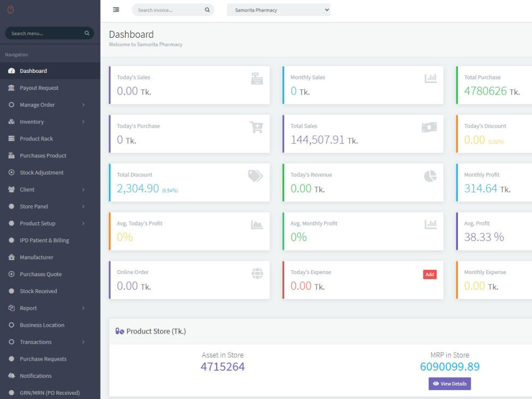Click the Client users icon
532x399 pixels.
tap(12, 189)
